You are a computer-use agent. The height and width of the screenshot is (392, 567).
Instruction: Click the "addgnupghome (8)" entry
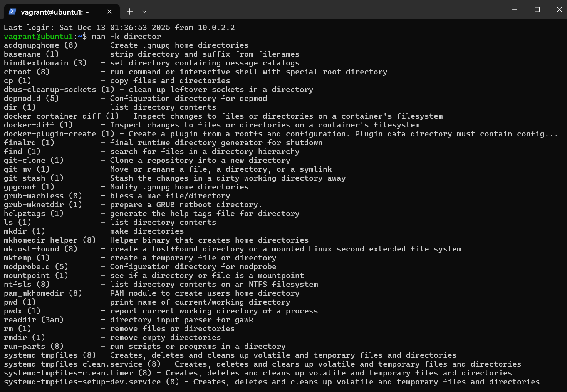click(40, 45)
